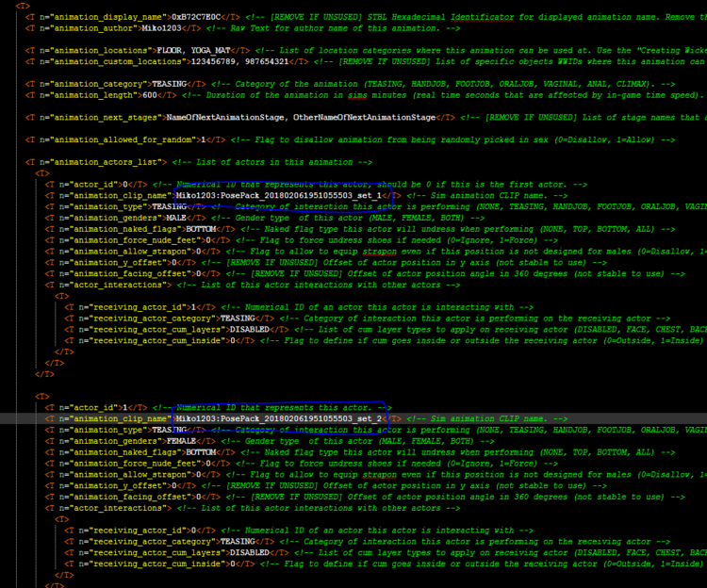The height and width of the screenshot is (588, 707).
Task: Click the animation_genders value "FEMALE"
Action: (x=181, y=441)
